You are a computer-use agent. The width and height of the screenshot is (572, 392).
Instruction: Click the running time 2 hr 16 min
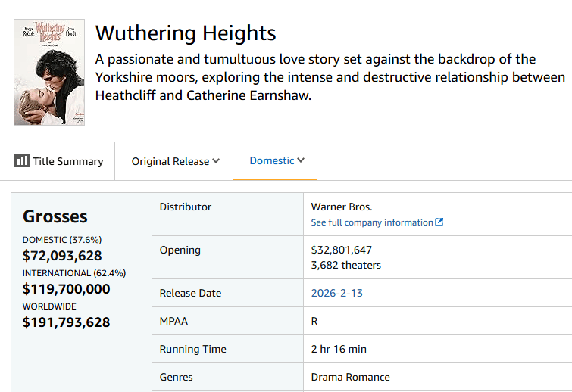(339, 349)
